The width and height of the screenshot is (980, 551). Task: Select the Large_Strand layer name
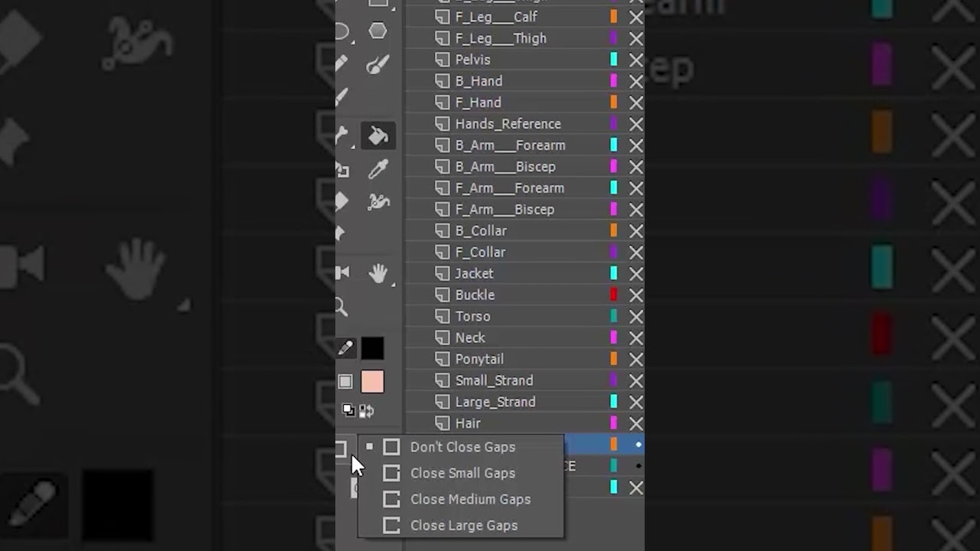coord(495,402)
